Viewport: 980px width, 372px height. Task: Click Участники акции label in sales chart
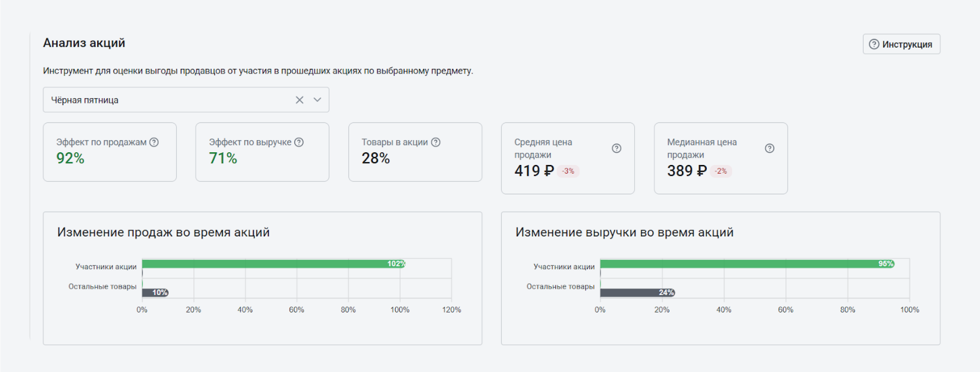click(106, 267)
